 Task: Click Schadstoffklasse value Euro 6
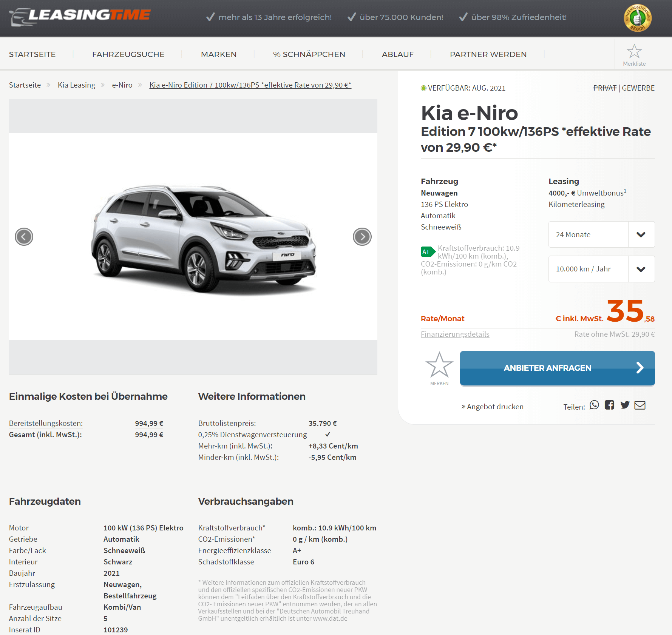pos(303,562)
